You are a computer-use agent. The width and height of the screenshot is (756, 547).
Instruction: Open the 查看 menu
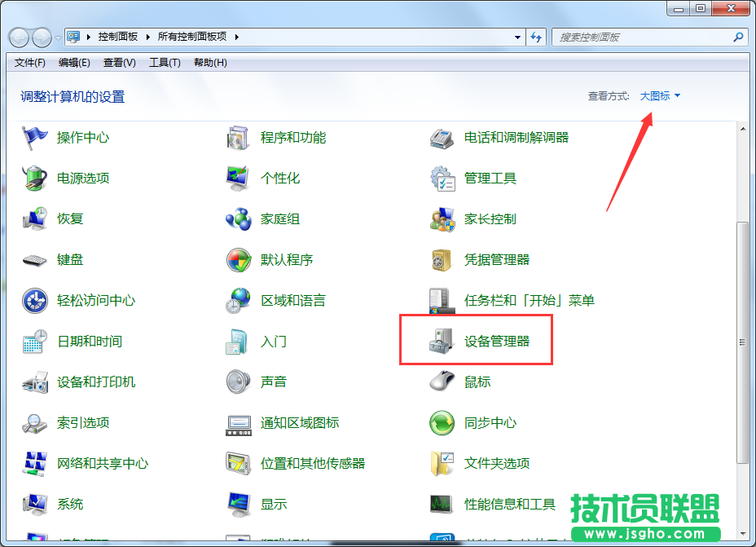pos(116,63)
